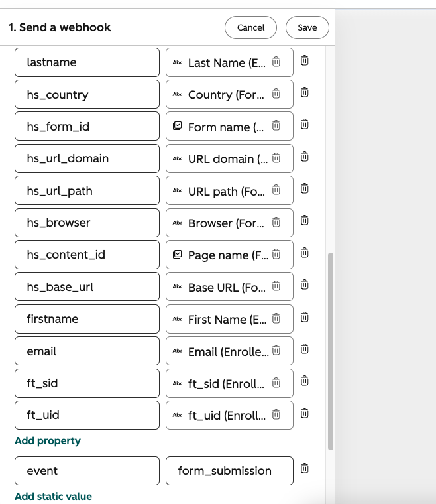436x504 pixels.
Task: Delete the hs_url_domain row with outer trash icon
Action: tap(304, 157)
